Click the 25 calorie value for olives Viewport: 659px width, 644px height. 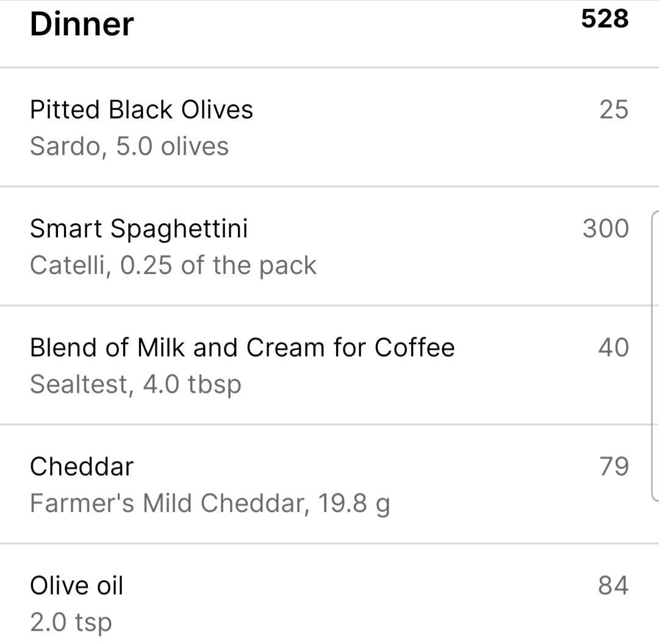[613, 110]
